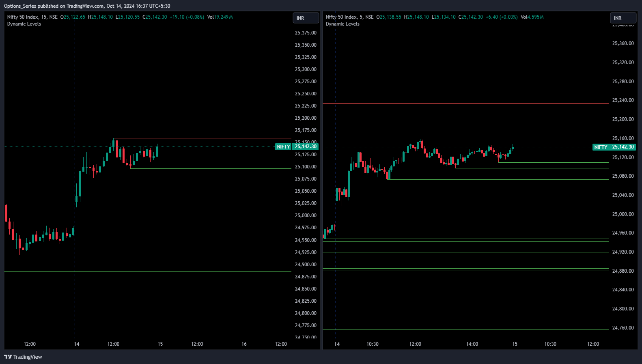The height and width of the screenshot is (364, 642).
Task: Click the TradingView logo in the footer
Action: [23, 357]
